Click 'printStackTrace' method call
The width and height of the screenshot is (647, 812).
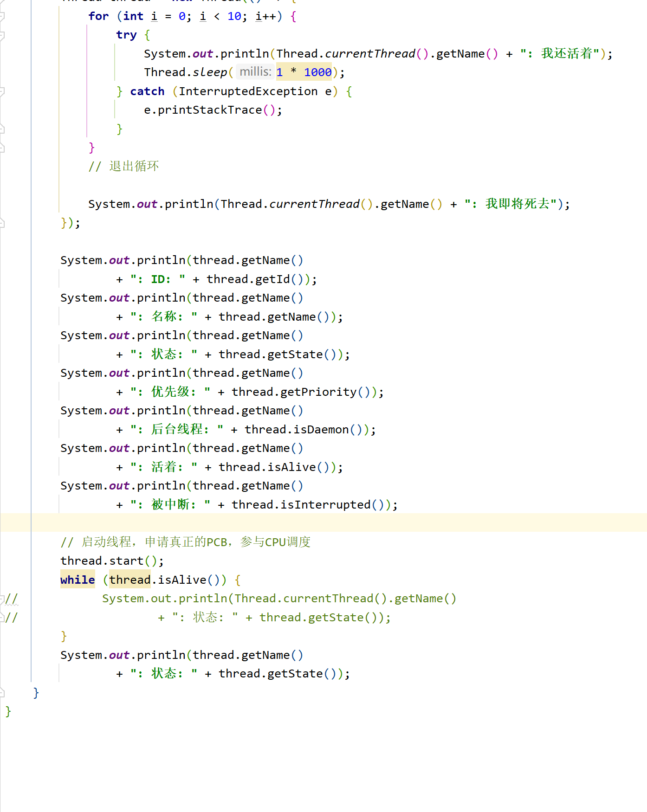(210, 110)
